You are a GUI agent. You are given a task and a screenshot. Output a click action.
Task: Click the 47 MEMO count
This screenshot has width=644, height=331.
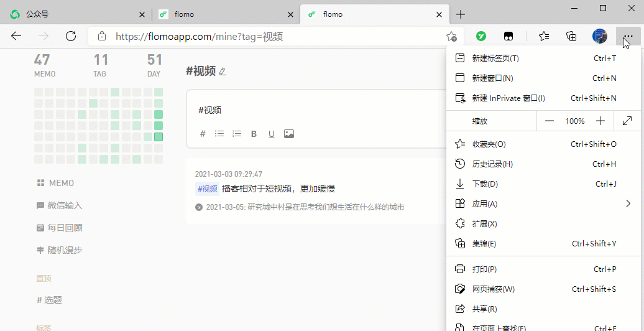(x=45, y=66)
